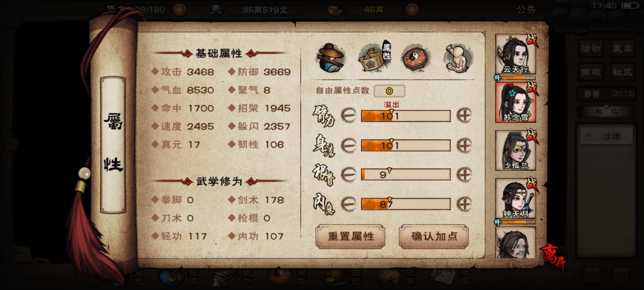This screenshot has height=290, width=644.
Task: Select character portrait 苏念雪
Action: click(515, 102)
